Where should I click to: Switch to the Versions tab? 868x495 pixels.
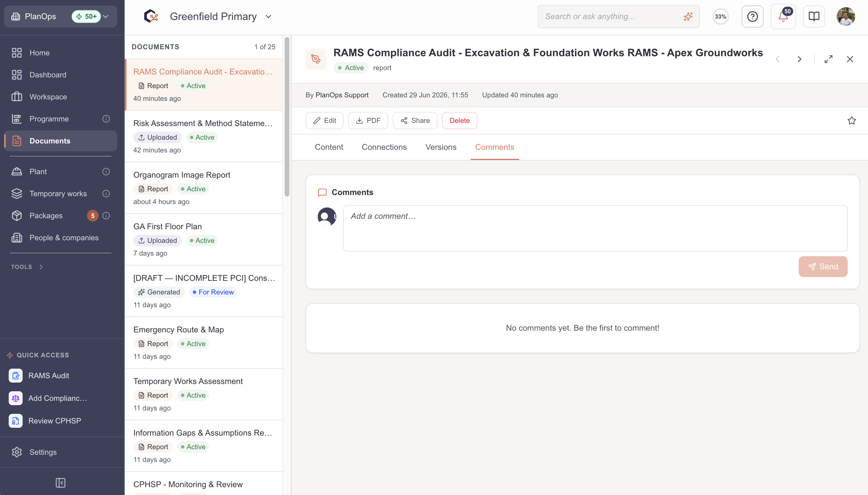(x=441, y=147)
